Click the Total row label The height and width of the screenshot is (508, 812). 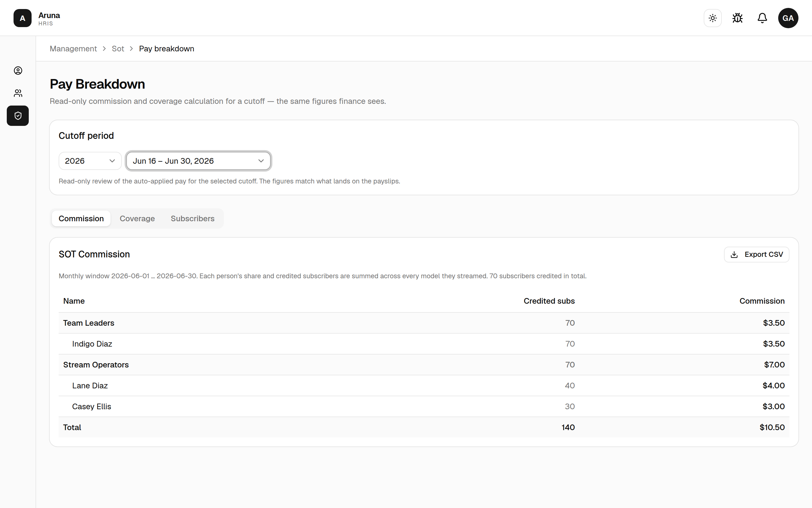[72, 427]
